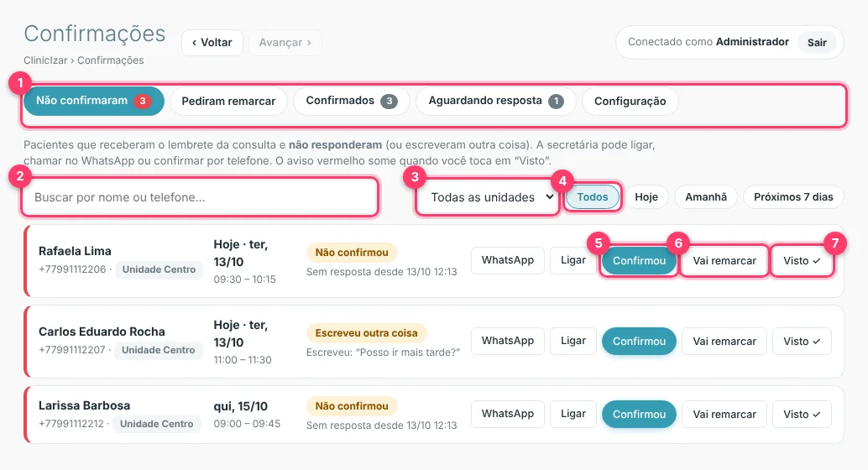
Task: Filter appointments by Amanhã
Action: click(x=706, y=197)
